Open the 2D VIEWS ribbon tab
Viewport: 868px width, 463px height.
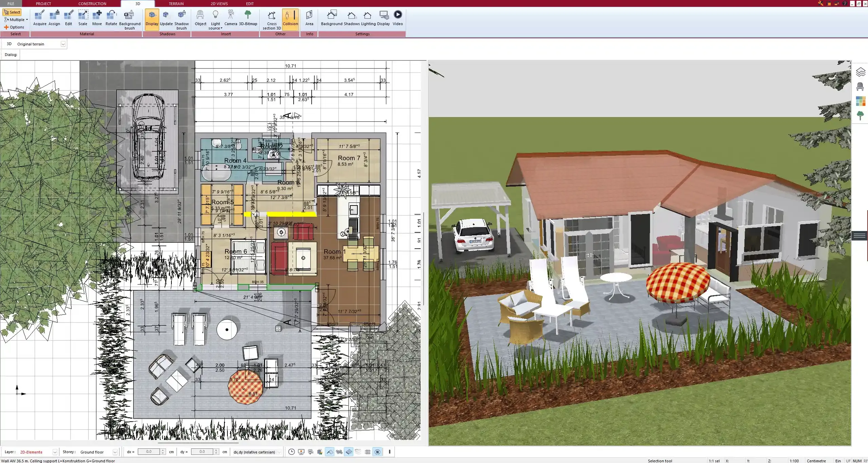pos(218,3)
